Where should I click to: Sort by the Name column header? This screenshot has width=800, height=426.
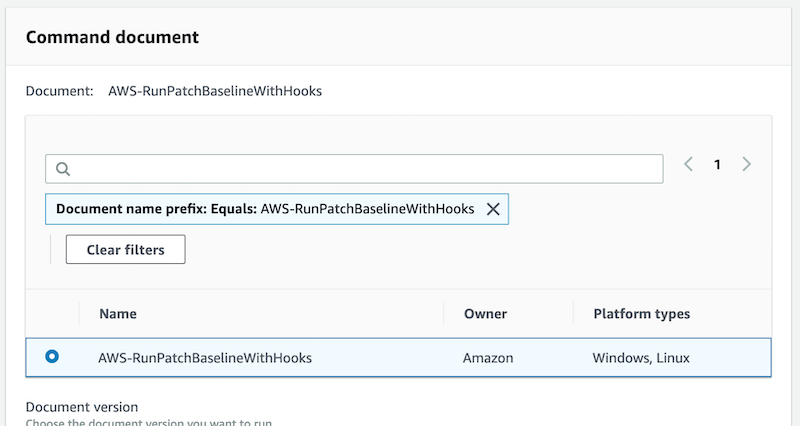118,314
